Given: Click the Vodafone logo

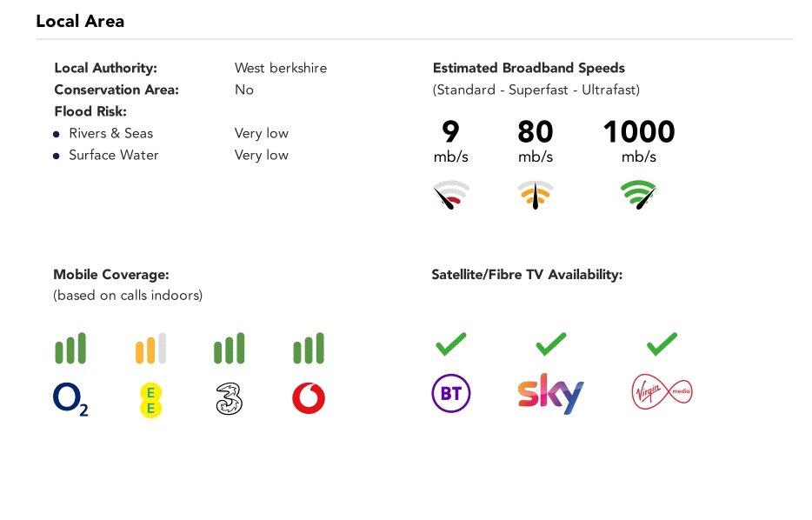Looking at the screenshot, I should 309,399.
